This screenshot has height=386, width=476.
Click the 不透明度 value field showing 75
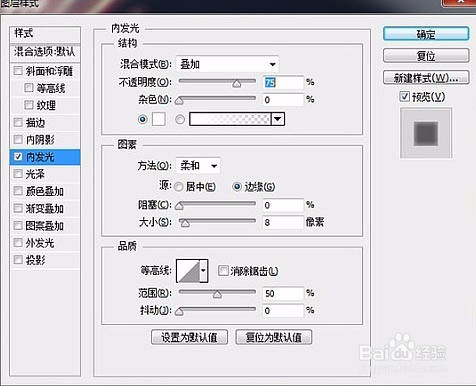[283, 82]
